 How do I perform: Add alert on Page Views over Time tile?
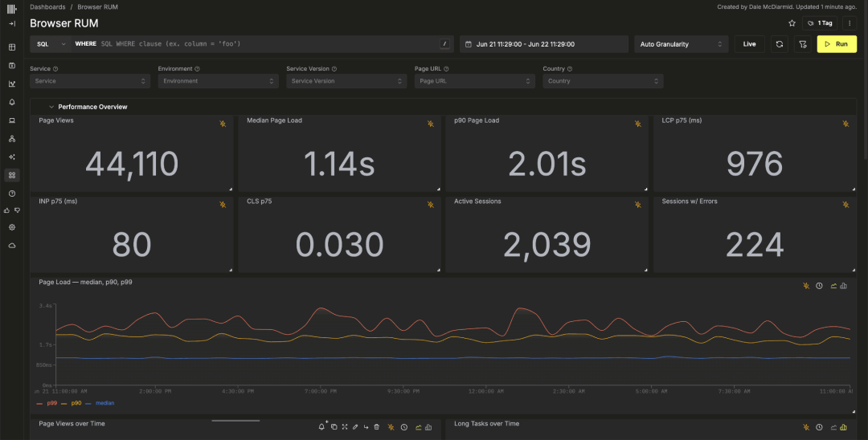(322, 426)
